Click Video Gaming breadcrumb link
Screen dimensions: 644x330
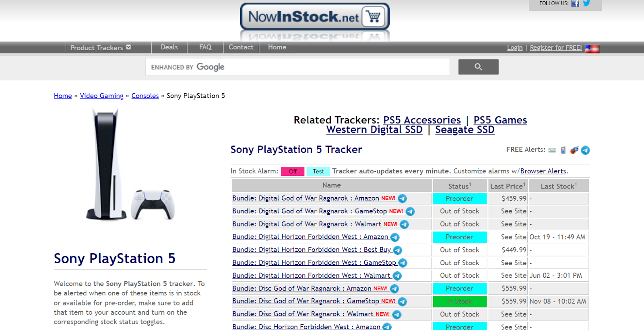click(x=101, y=96)
